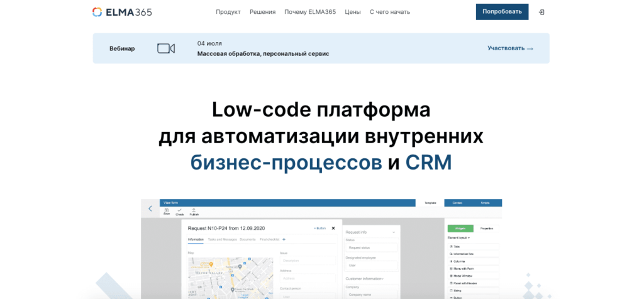This screenshot has height=299, width=644.
Task: Close the Request N10-P24 form with the X
Action: point(333,228)
